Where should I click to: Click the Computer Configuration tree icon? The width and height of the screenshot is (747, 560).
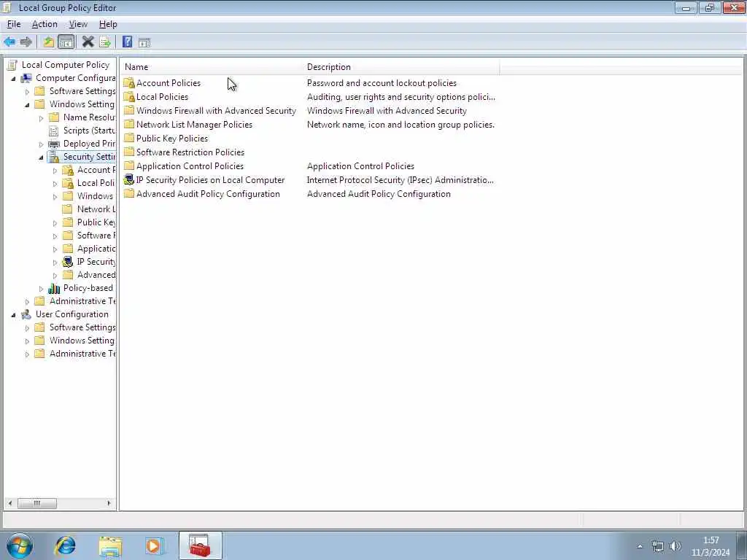26,78
